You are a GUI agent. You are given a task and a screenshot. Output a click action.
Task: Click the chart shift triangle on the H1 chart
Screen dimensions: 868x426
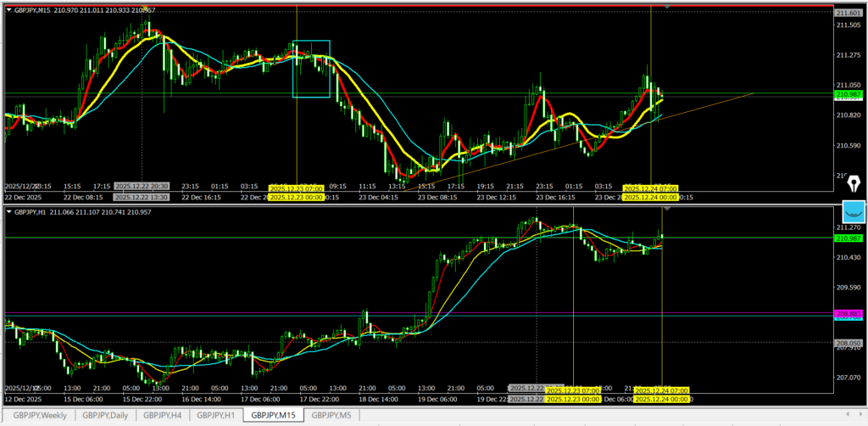pyautogui.click(x=668, y=207)
